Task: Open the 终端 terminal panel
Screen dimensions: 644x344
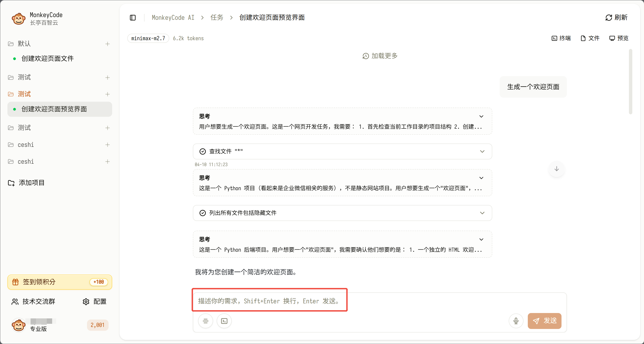Action: 561,38
